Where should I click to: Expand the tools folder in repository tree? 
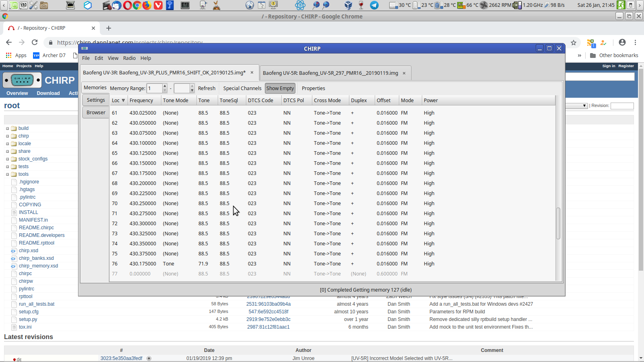coord(7,175)
